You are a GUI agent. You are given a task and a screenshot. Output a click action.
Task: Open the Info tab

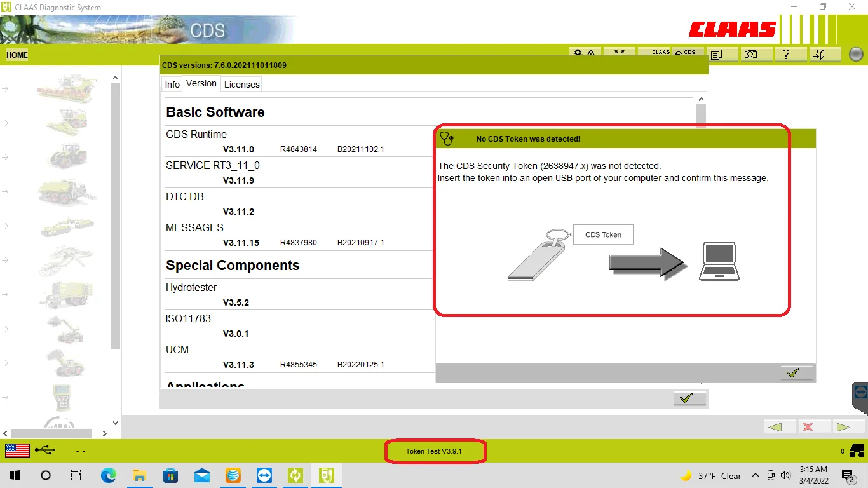coord(172,85)
